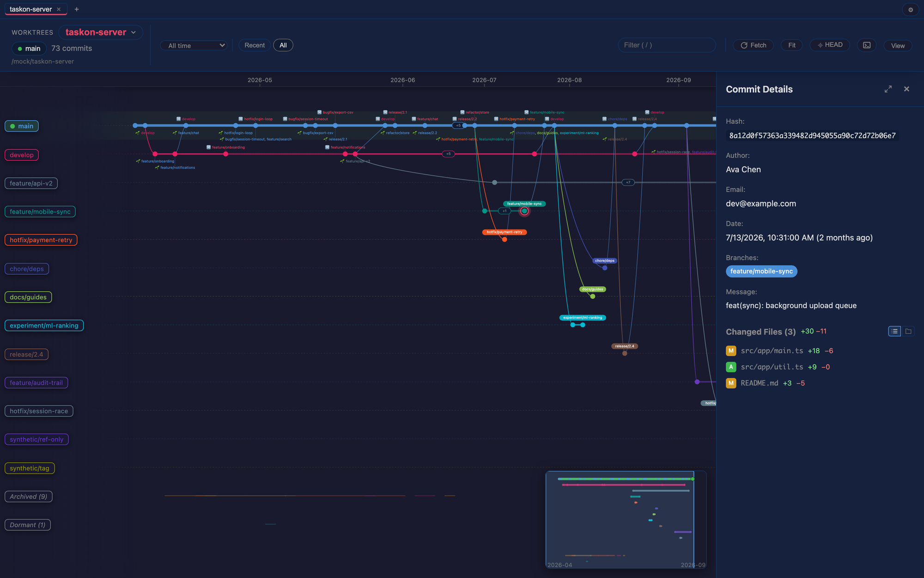Expand the +1 collapsed commit on feature/mobile-sync
The height and width of the screenshot is (578, 924).
pos(505,211)
